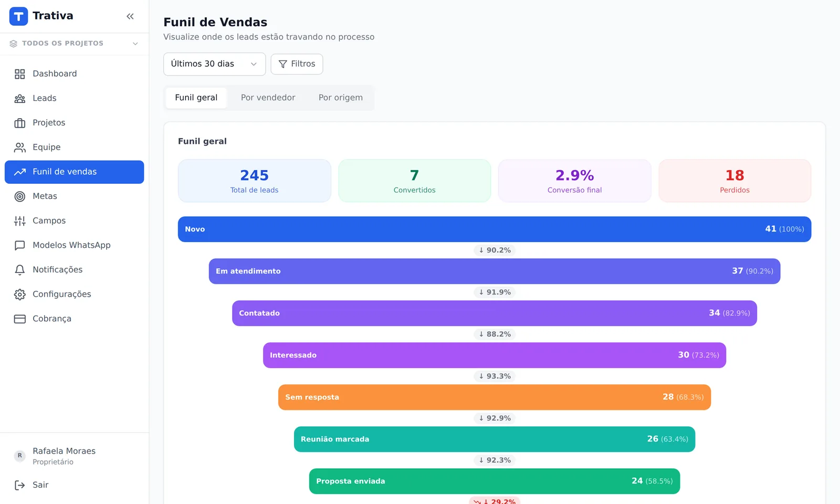Select the Em atendimento funnel bar
The width and height of the screenshot is (840, 504).
pos(495,271)
